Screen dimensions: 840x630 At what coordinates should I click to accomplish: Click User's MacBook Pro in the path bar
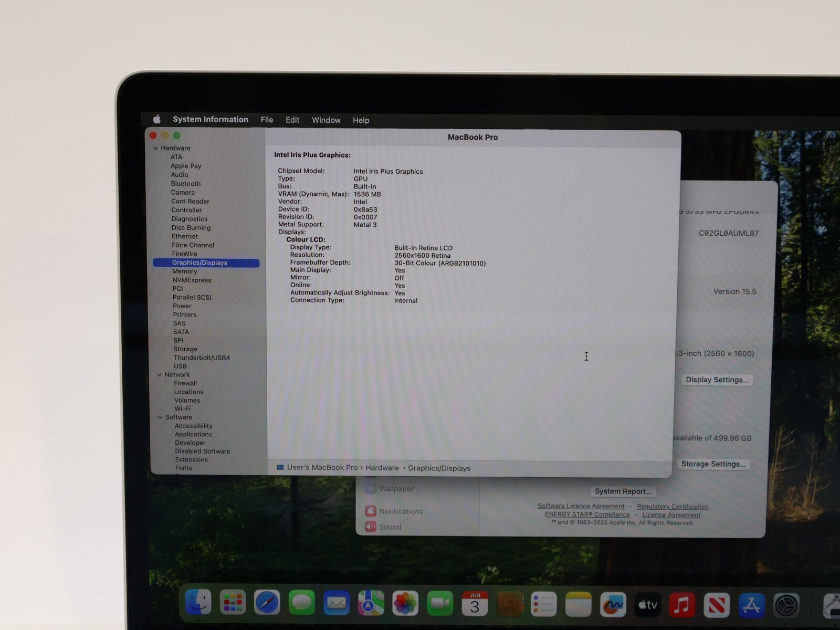tap(322, 467)
